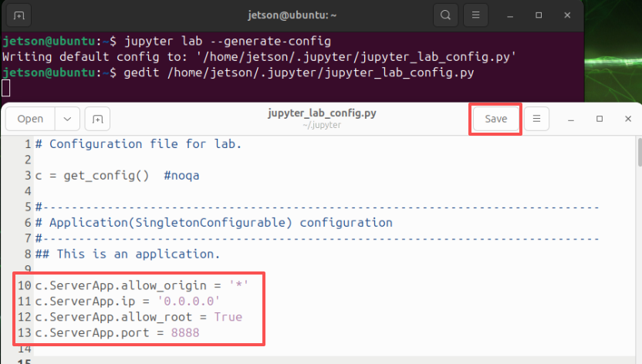Image resolution: width=642 pixels, height=364 pixels.
Task: Open the terminal hamburger menu
Action: coord(475,15)
